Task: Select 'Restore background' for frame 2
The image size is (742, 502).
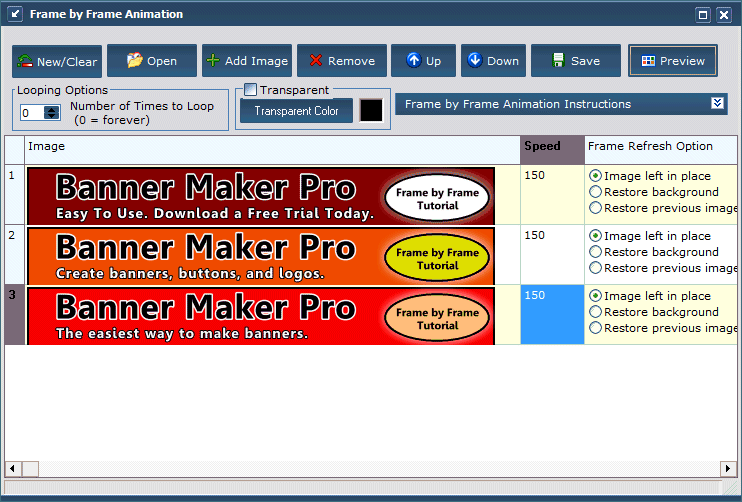Action: 595,252
